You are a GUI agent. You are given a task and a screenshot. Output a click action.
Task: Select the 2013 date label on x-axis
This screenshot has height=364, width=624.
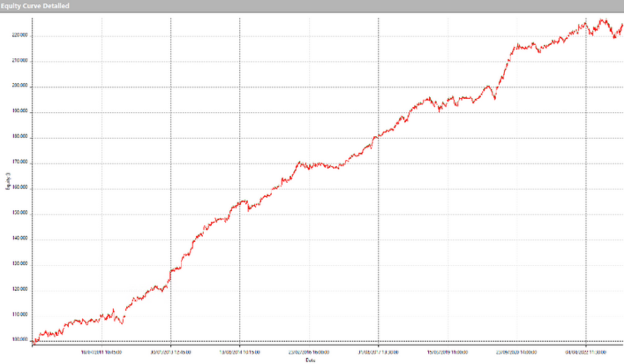(x=171, y=352)
